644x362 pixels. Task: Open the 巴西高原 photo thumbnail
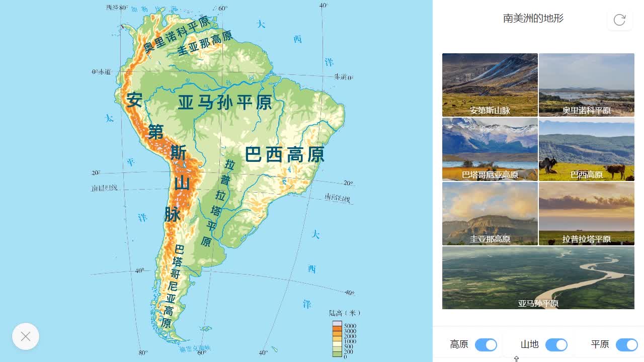[587, 149]
